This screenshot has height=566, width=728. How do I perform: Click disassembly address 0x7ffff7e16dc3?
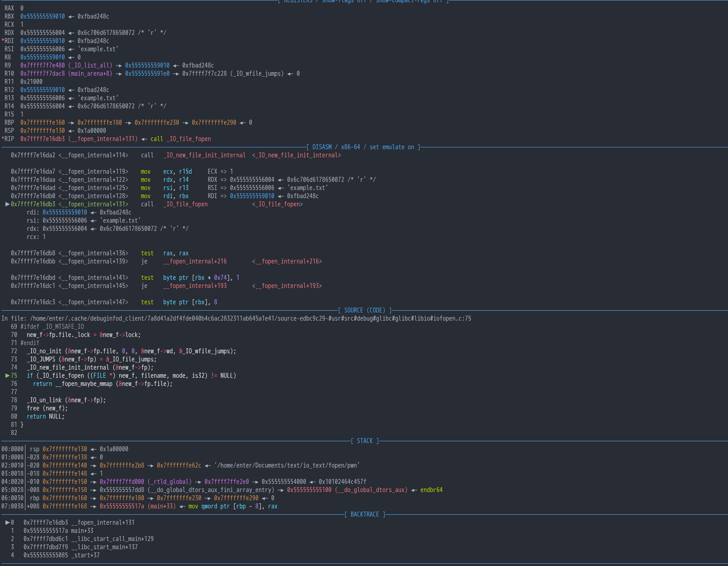[x=33, y=302]
